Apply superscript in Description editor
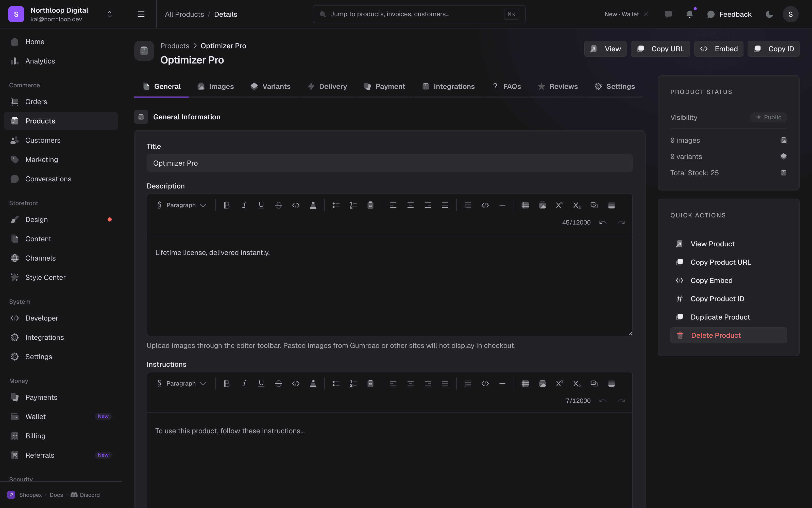Screen dimensions: 812x508 point(560,205)
